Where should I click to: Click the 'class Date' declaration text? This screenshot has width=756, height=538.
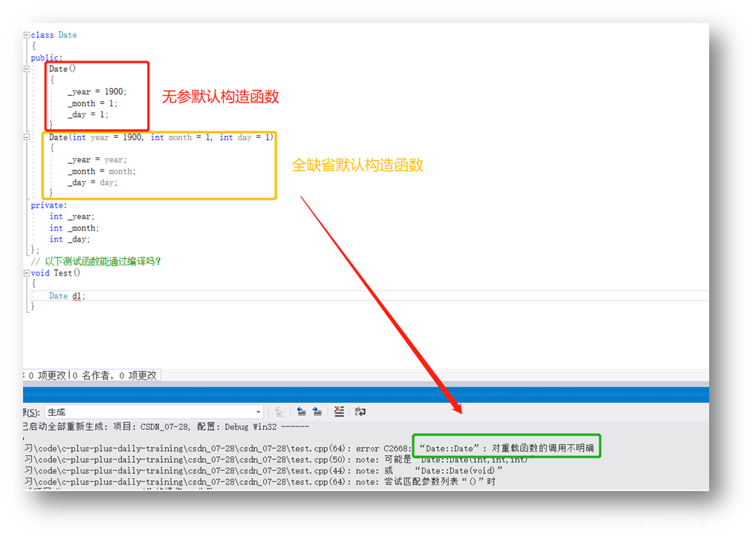click(x=54, y=35)
